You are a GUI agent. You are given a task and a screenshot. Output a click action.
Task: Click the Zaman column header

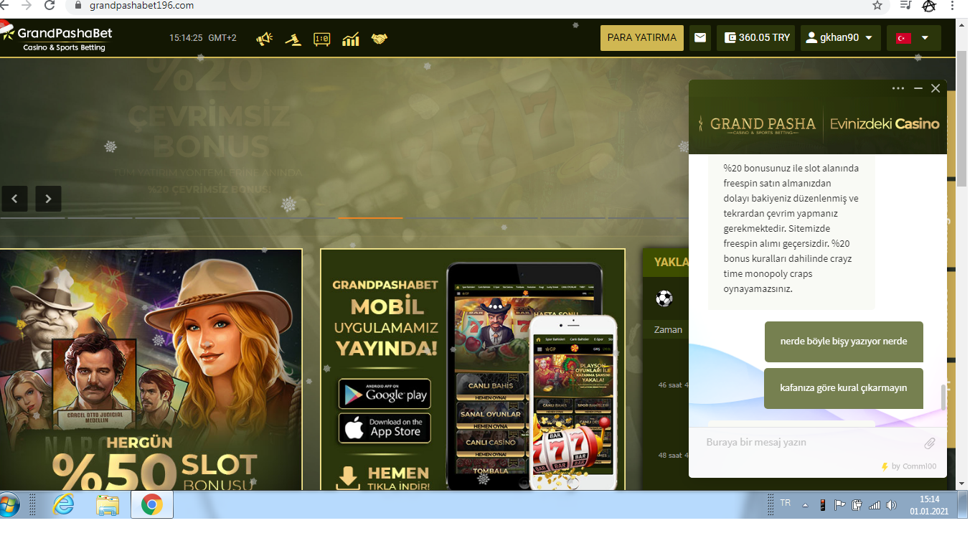[668, 330]
